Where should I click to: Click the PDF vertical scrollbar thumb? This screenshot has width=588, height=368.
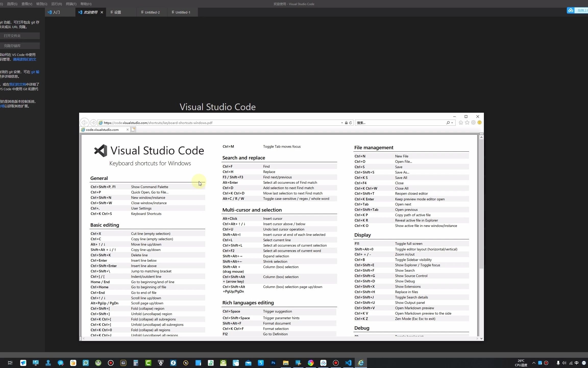tap(481, 204)
